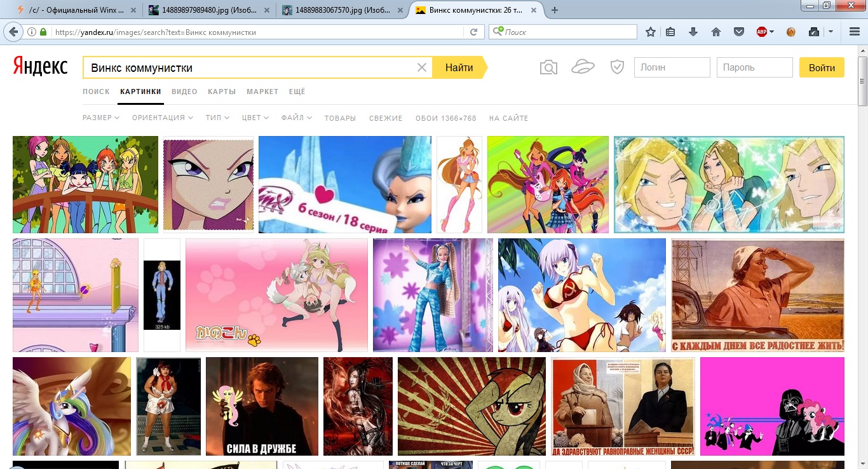Click the family-filter shield icon
868x469 pixels.
pos(617,67)
